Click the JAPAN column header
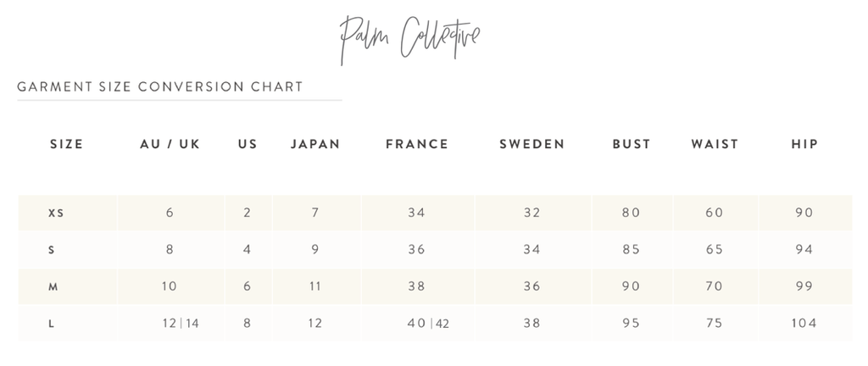The image size is (868, 366). tap(315, 144)
